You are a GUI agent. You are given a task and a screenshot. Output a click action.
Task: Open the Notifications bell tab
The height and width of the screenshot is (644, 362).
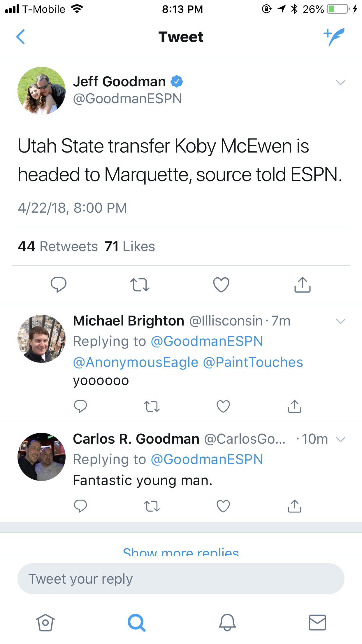coord(227,622)
